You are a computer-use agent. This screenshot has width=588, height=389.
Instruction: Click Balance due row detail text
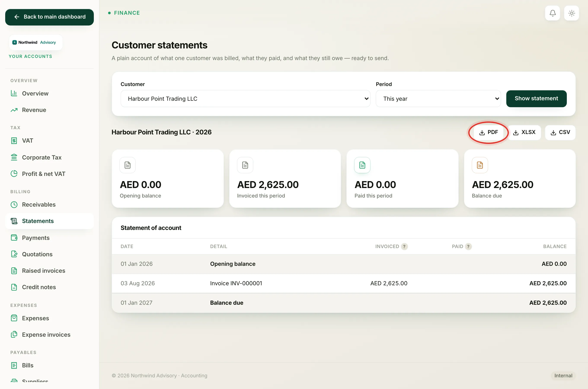point(227,303)
